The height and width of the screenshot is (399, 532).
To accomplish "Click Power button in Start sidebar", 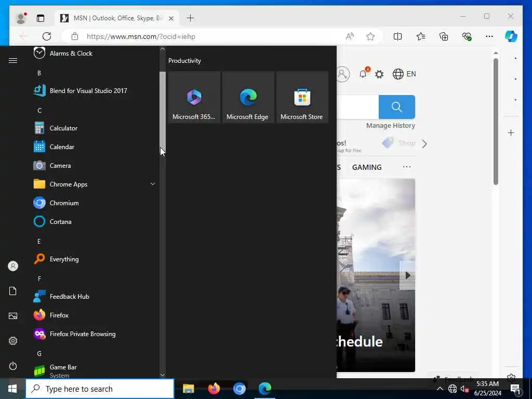I will [13, 366].
